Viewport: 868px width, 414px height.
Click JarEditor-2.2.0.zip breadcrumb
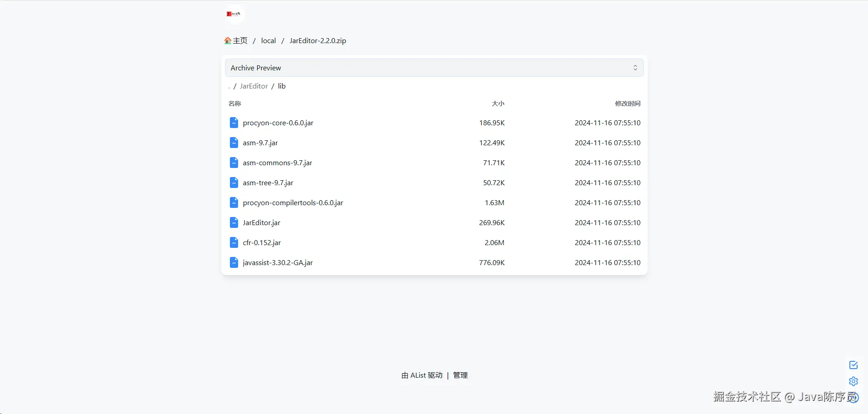coord(318,40)
